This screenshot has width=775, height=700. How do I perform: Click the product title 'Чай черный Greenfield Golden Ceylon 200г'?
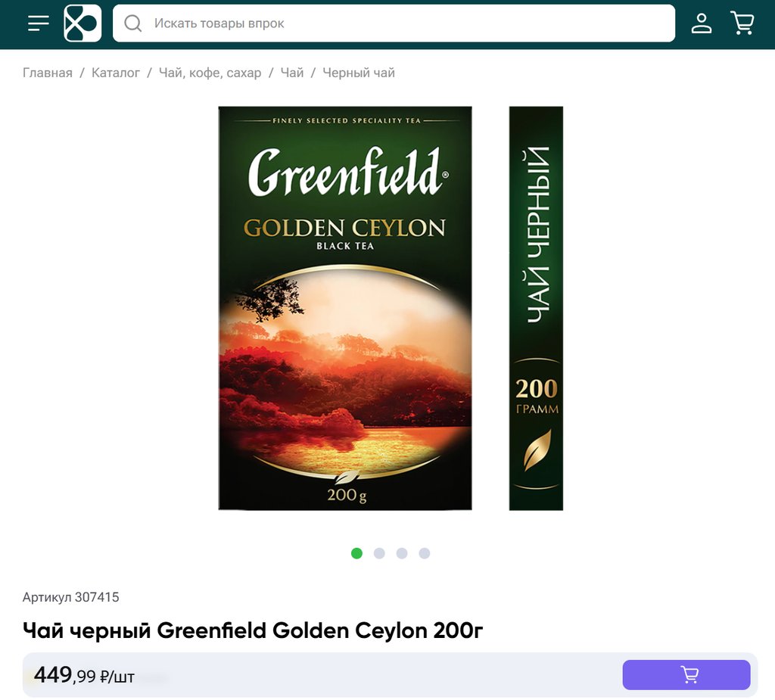tap(253, 630)
